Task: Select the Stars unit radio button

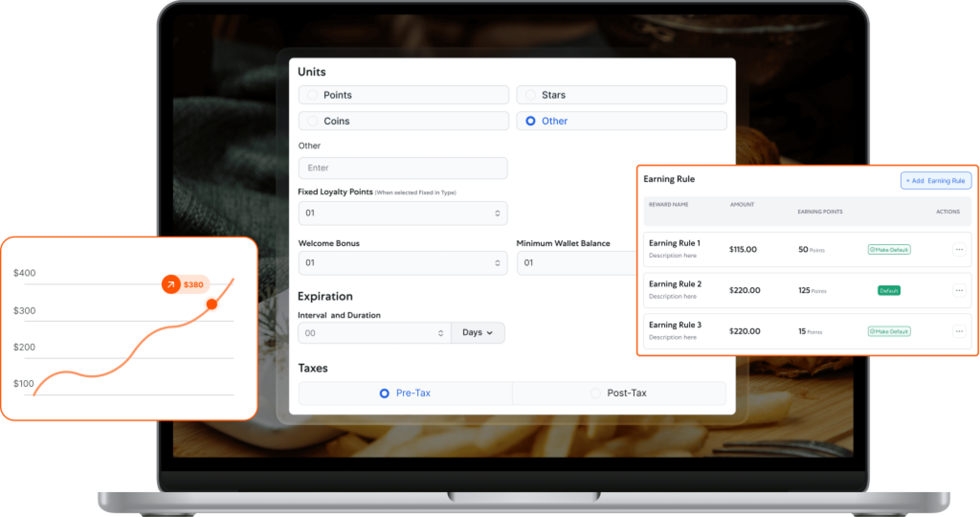Action: pyautogui.click(x=530, y=95)
